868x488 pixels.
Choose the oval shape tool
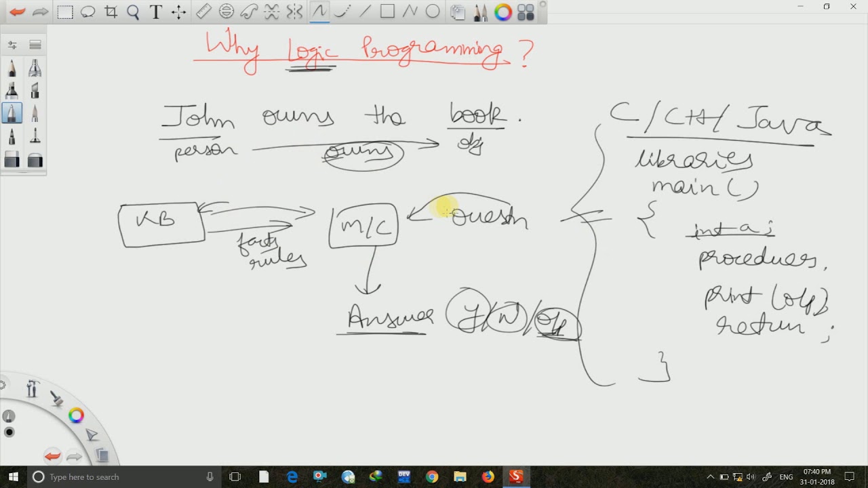click(433, 12)
